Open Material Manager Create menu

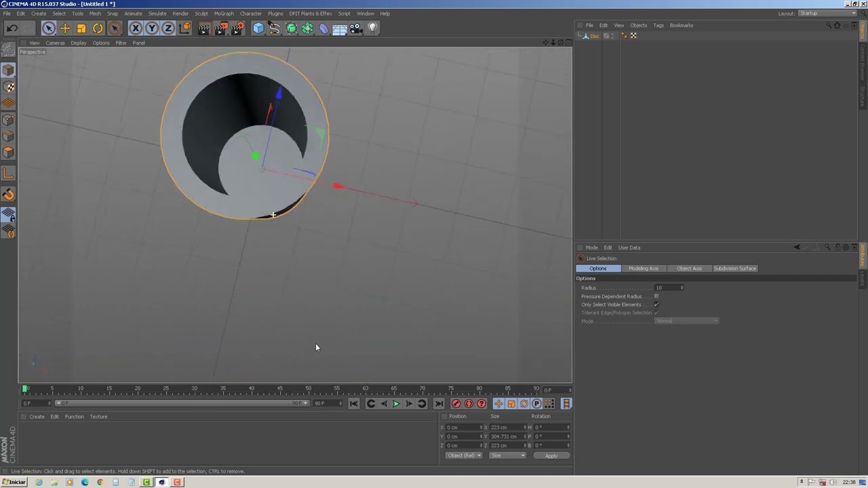pos(37,417)
